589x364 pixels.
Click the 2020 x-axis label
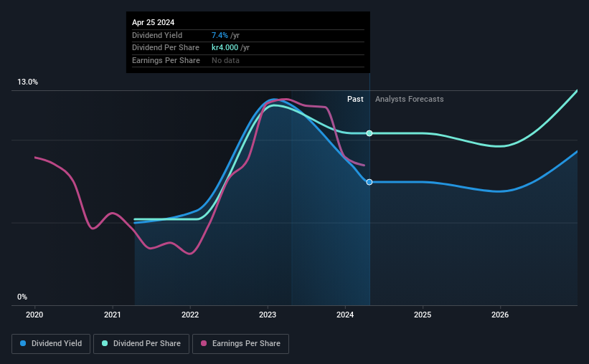click(x=34, y=315)
